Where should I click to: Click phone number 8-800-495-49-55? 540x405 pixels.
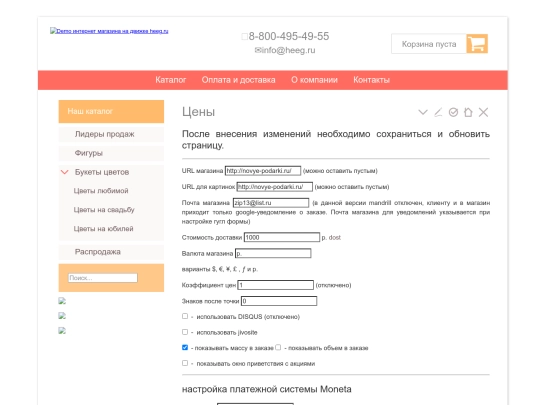click(x=289, y=36)
